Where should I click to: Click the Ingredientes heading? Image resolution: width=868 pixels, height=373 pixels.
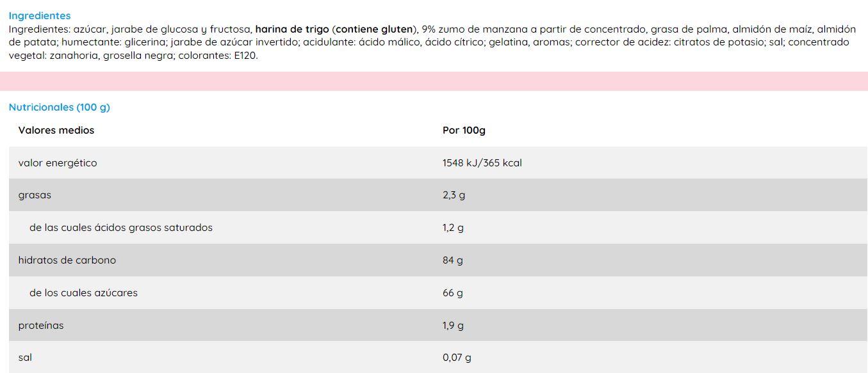[40, 15]
